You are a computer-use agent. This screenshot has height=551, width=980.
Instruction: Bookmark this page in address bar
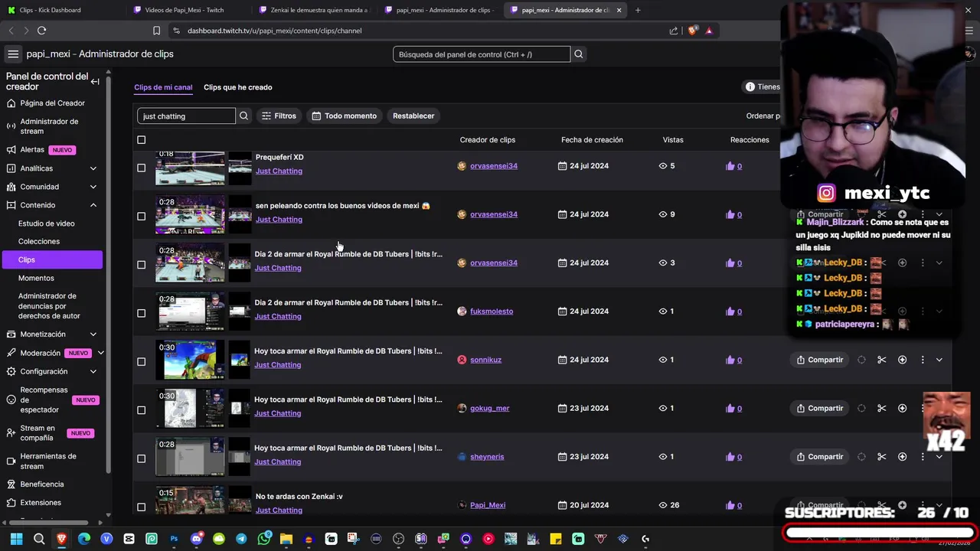pyautogui.click(x=156, y=31)
